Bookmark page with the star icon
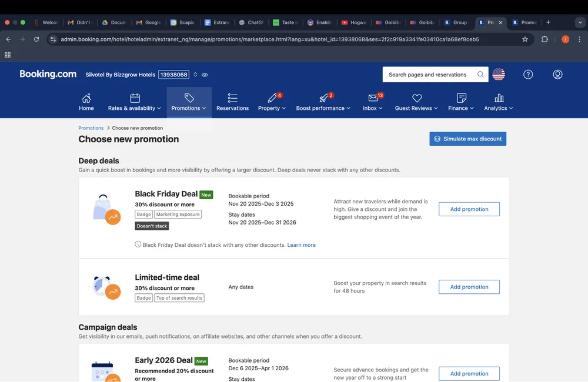This screenshot has height=382, width=588. coord(525,39)
